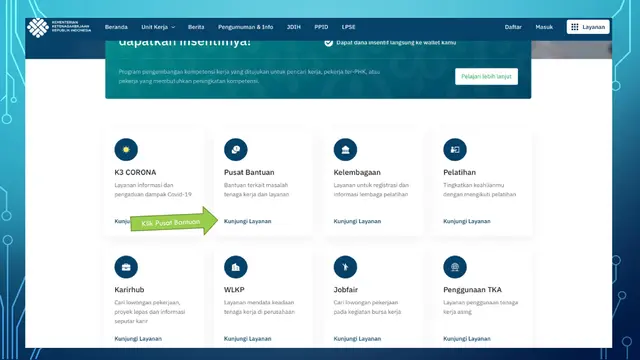Screen dimensions: 640x360
Task: Click 'Layanan informasi dan pengaduan dampak Covid-19' description
Action: point(153,190)
